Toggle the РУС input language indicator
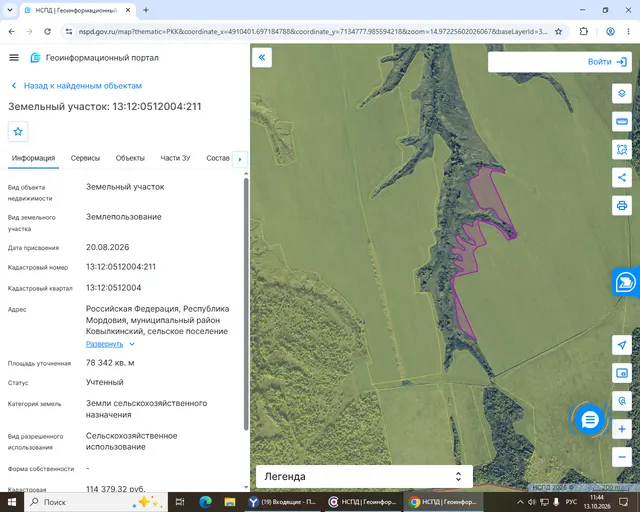The height and width of the screenshot is (512, 640). pyautogui.click(x=571, y=502)
